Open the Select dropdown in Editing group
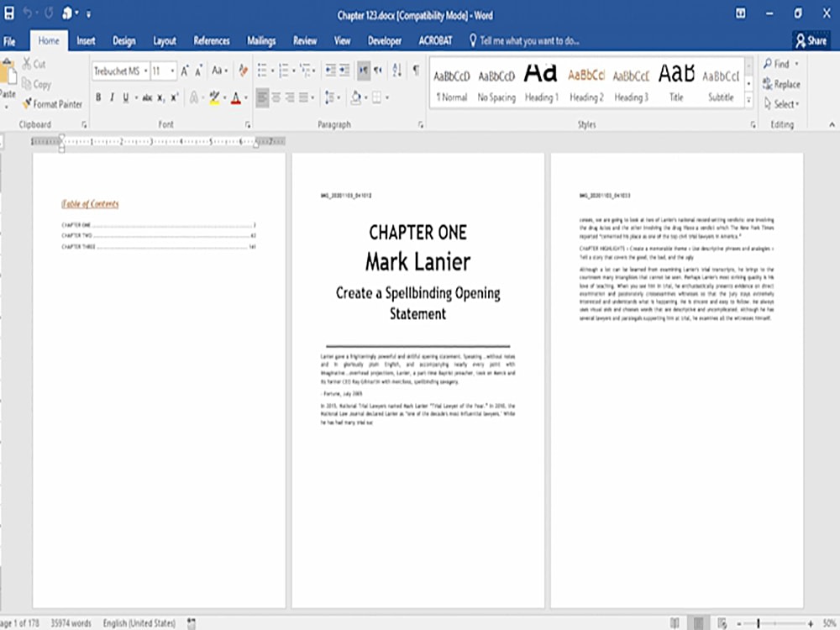The height and width of the screenshot is (630, 840). [781, 104]
